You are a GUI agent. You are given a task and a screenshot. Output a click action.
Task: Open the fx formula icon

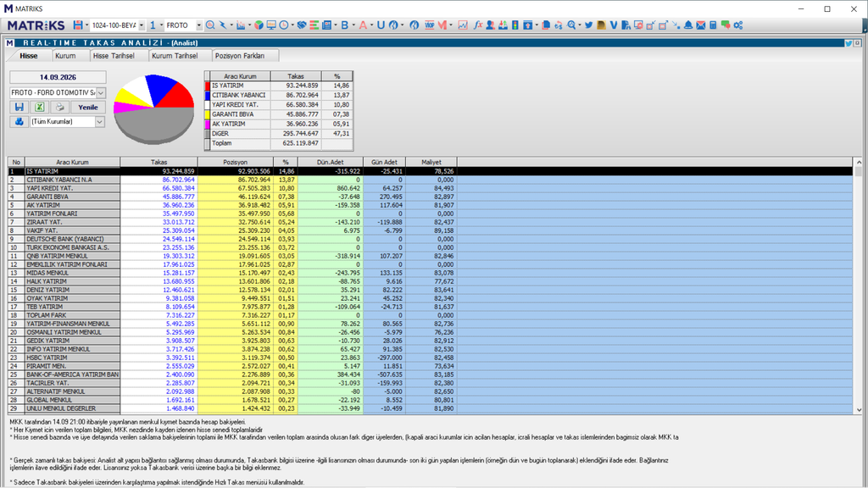click(478, 25)
